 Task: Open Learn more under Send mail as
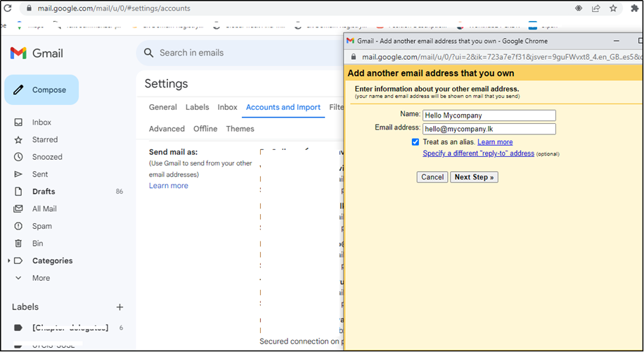[169, 185]
